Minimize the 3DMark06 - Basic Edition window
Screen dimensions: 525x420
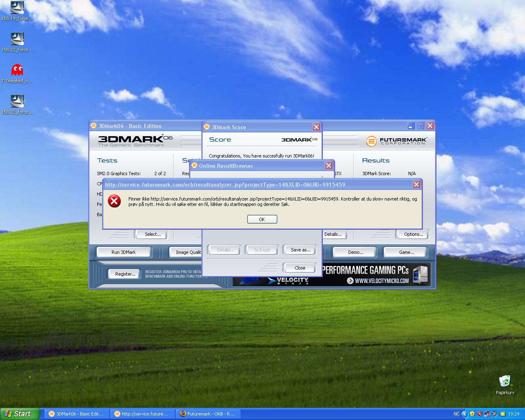click(411, 126)
